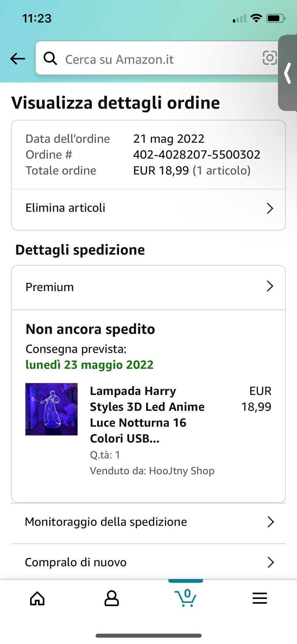Tap the Harry Styles lamp thumbnail

51,409
